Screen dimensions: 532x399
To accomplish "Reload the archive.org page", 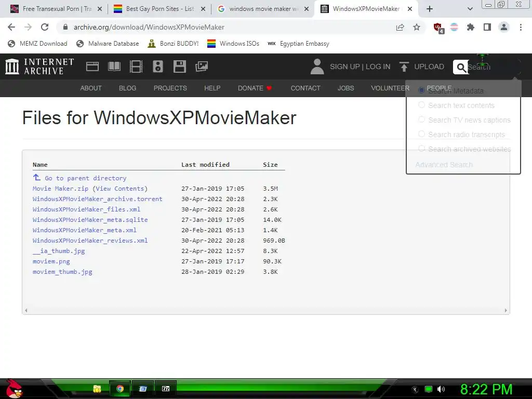I will coord(45,27).
